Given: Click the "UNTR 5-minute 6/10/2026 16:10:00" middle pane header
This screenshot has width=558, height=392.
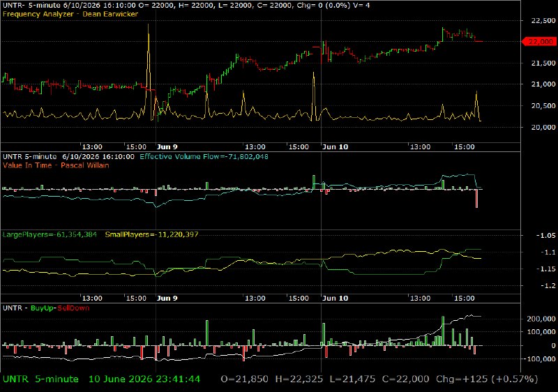Looking at the screenshot, I should pos(68,157).
